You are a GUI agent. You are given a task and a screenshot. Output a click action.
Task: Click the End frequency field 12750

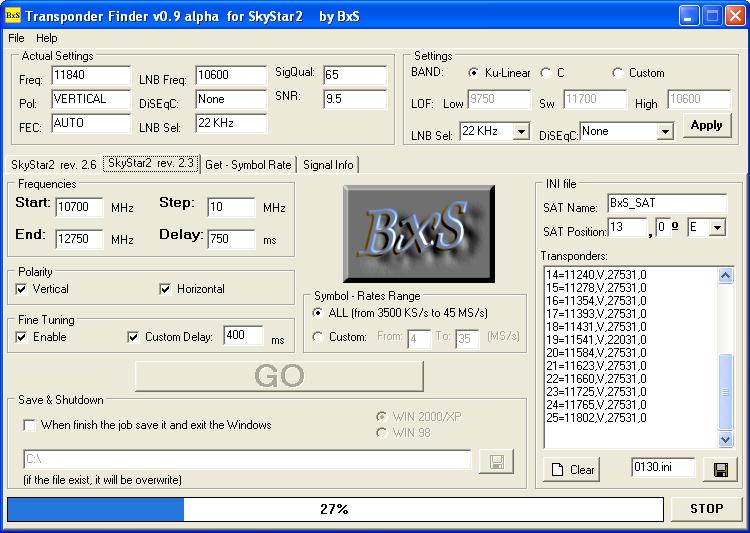click(x=79, y=239)
